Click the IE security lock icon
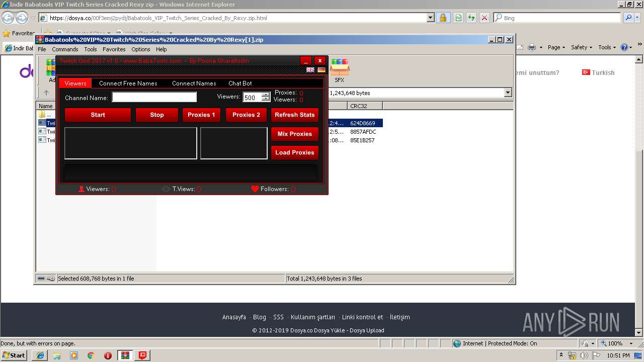 coord(443,18)
